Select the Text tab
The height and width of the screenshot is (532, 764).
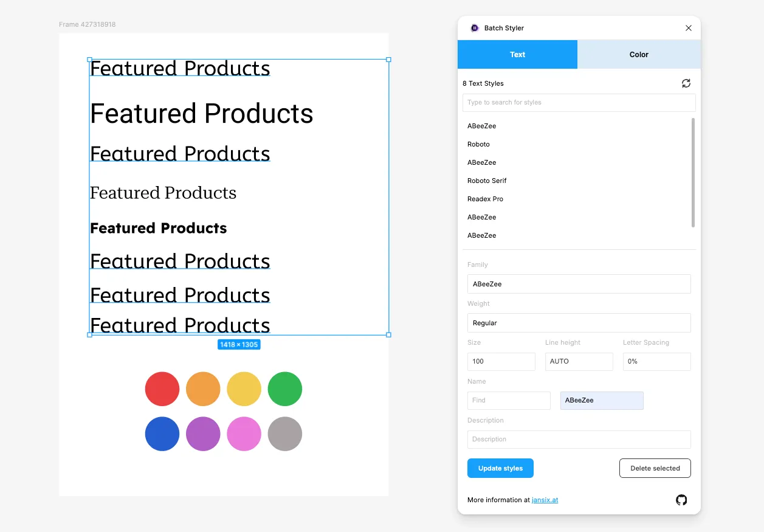[517, 55]
